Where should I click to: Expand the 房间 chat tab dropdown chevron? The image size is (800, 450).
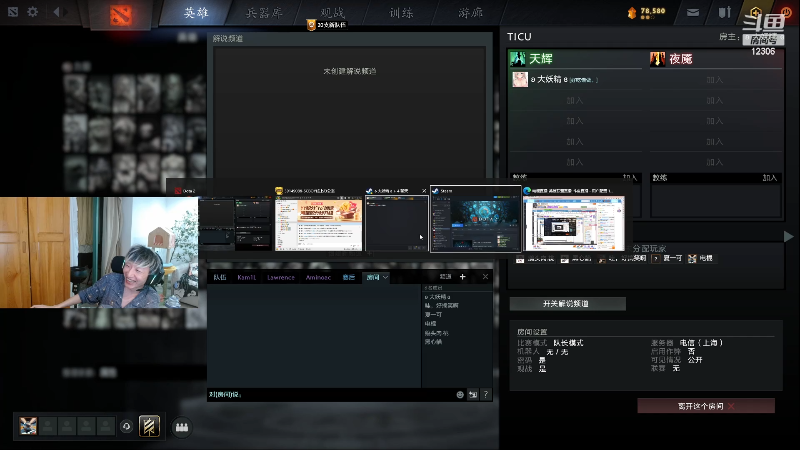pyautogui.click(x=385, y=277)
